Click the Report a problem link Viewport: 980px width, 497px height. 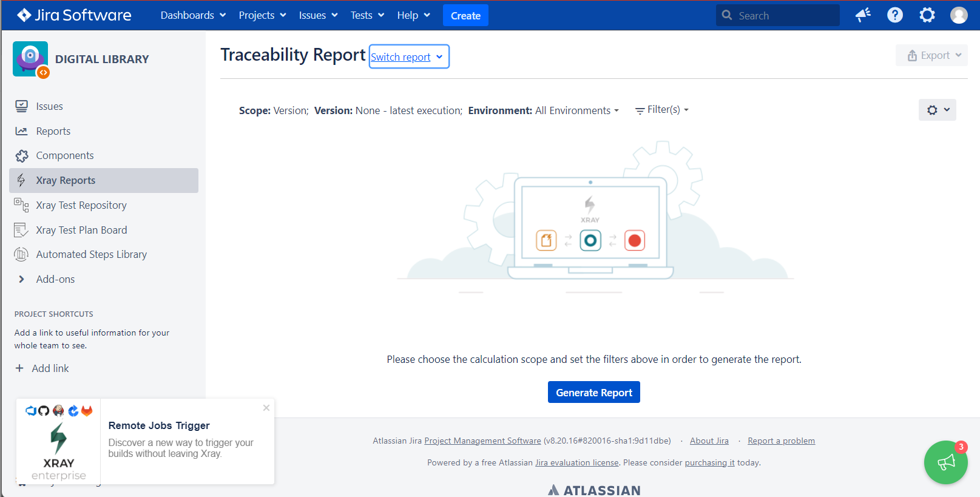coord(781,441)
